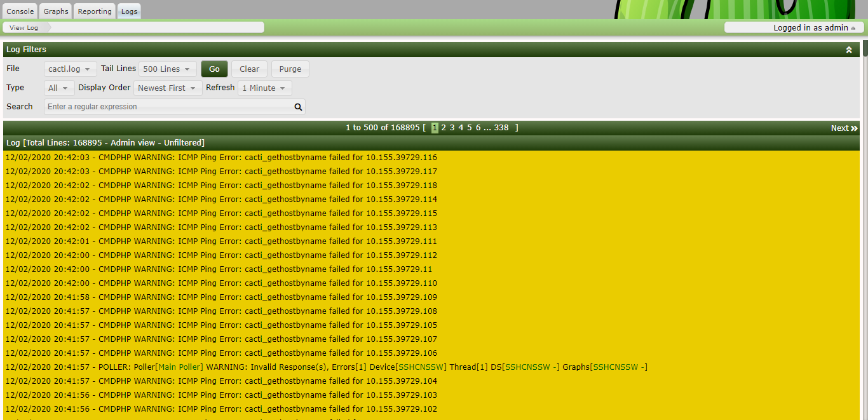
Task: Open the DS SSHCNSSW - link
Action: (531, 367)
